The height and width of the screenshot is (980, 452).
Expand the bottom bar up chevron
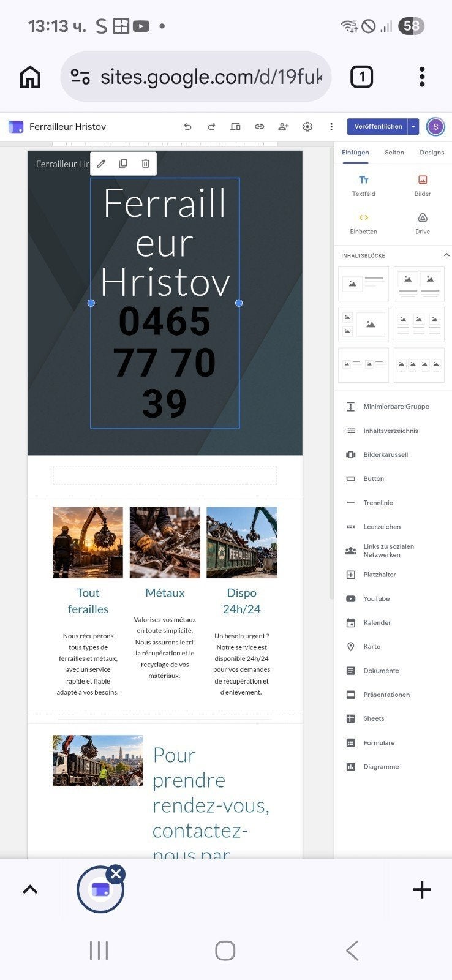(x=30, y=890)
